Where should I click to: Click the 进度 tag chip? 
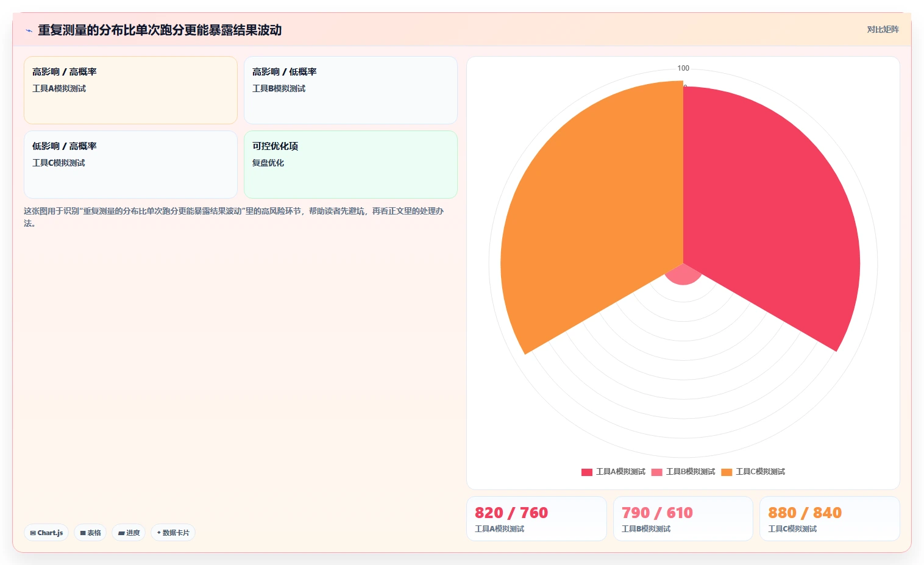[x=129, y=533]
